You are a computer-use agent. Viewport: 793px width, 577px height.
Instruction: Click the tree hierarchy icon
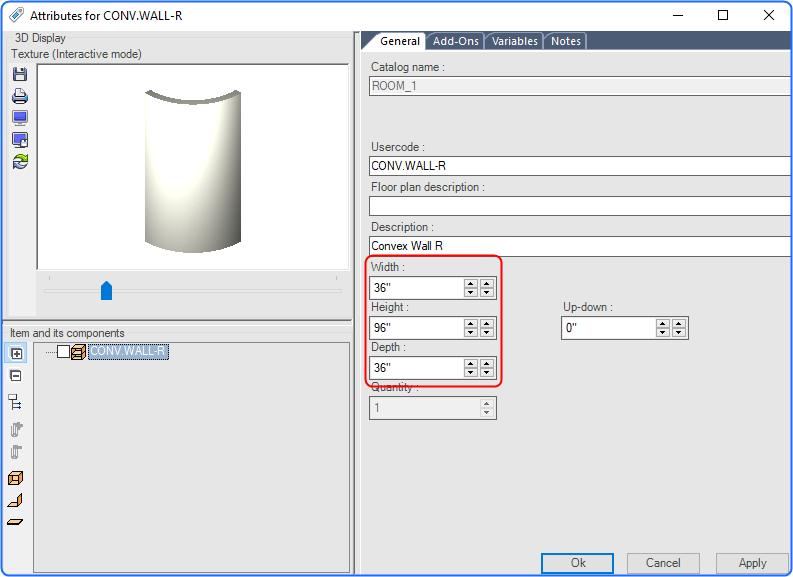[x=16, y=402]
